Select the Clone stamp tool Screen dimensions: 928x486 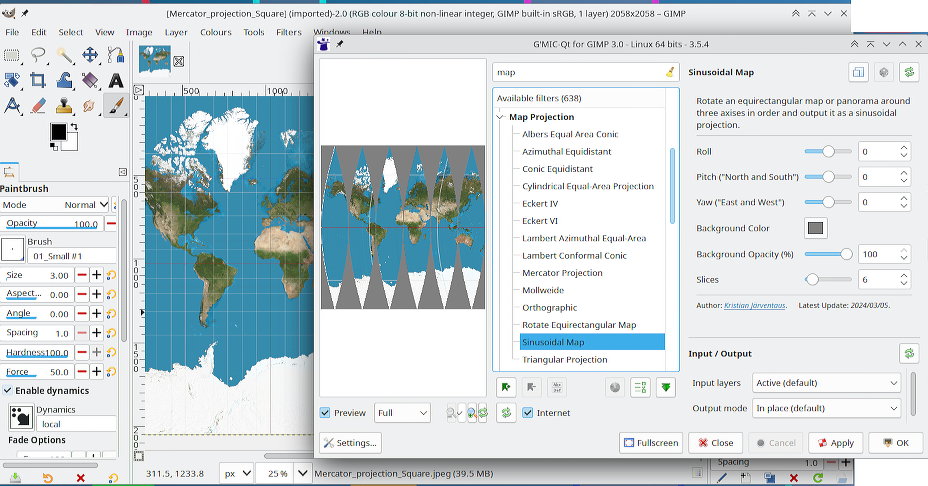64,106
